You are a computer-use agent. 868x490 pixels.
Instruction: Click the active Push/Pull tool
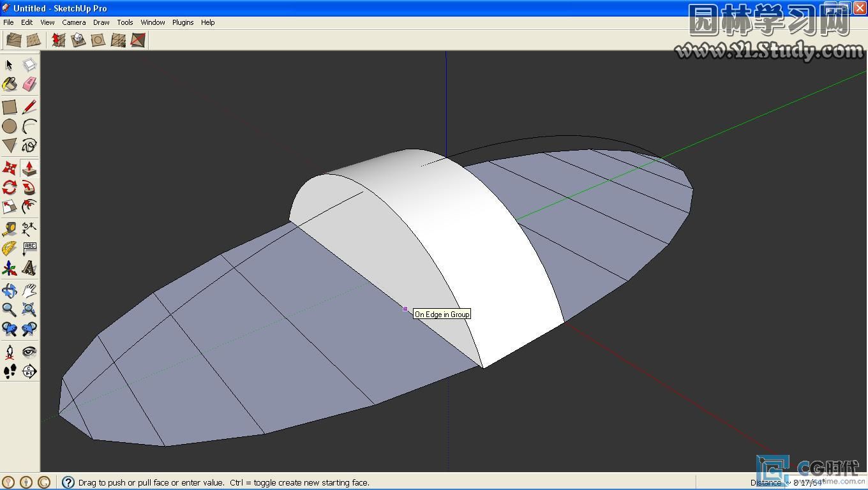29,168
